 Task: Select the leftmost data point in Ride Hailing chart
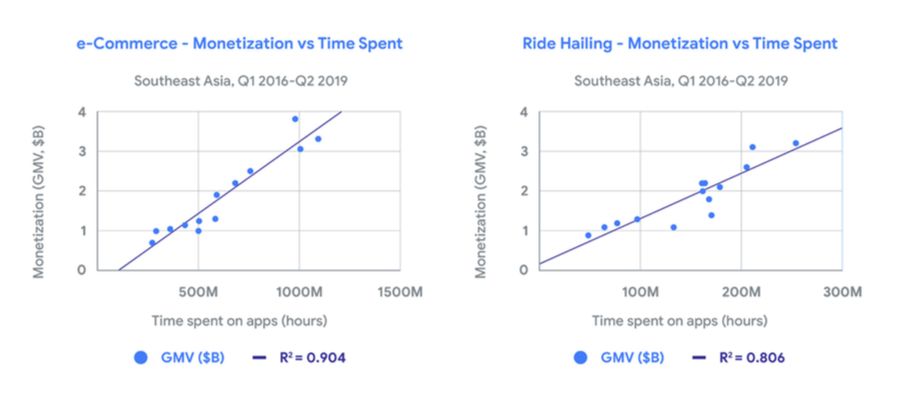[588, 235]
